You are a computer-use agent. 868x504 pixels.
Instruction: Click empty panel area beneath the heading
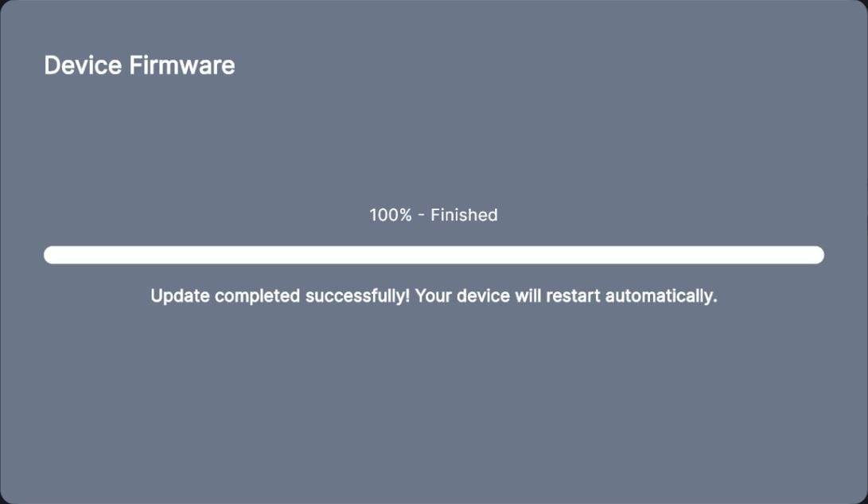434,139
